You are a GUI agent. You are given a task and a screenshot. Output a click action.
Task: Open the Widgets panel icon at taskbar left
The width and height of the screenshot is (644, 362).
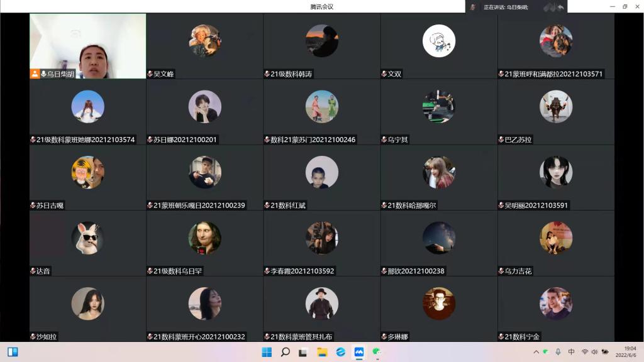click(13, 352)
